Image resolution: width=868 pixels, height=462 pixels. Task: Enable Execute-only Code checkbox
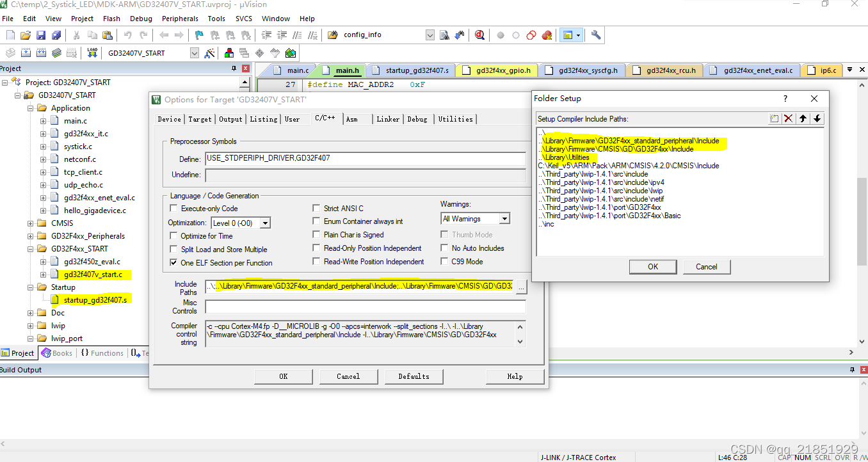173,208
